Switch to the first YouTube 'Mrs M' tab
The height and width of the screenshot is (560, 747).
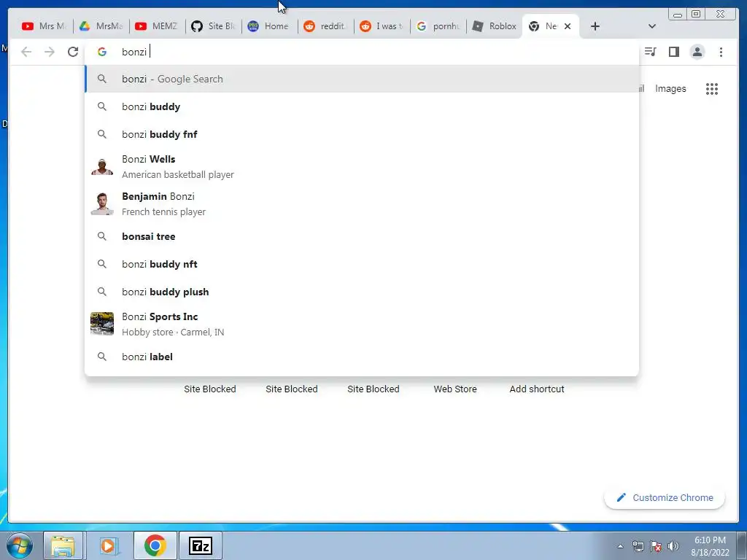click(44, 26)
